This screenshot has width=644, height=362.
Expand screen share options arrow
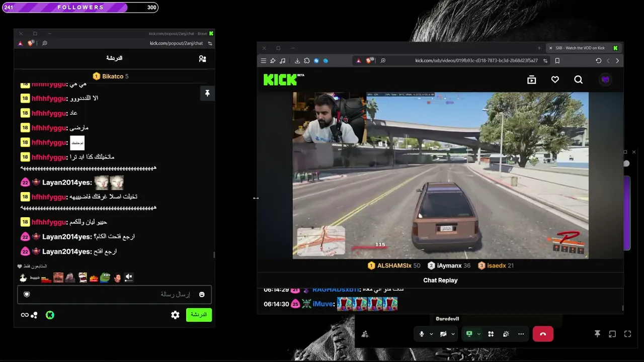(x=479, y=334)
